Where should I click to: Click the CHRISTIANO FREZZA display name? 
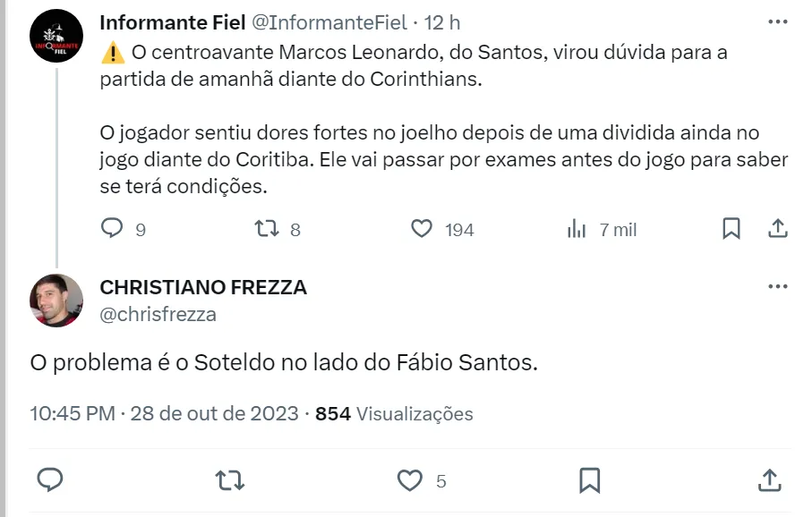[x=203, y=287]
